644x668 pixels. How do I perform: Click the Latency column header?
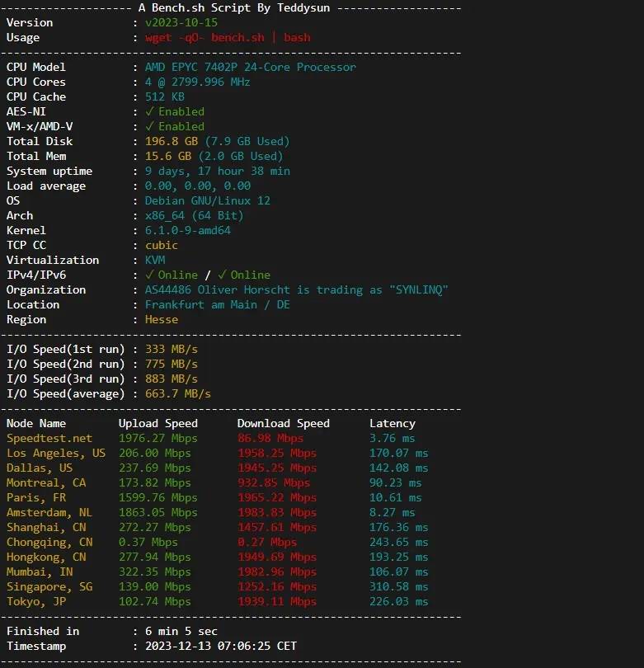pos(393,423)
